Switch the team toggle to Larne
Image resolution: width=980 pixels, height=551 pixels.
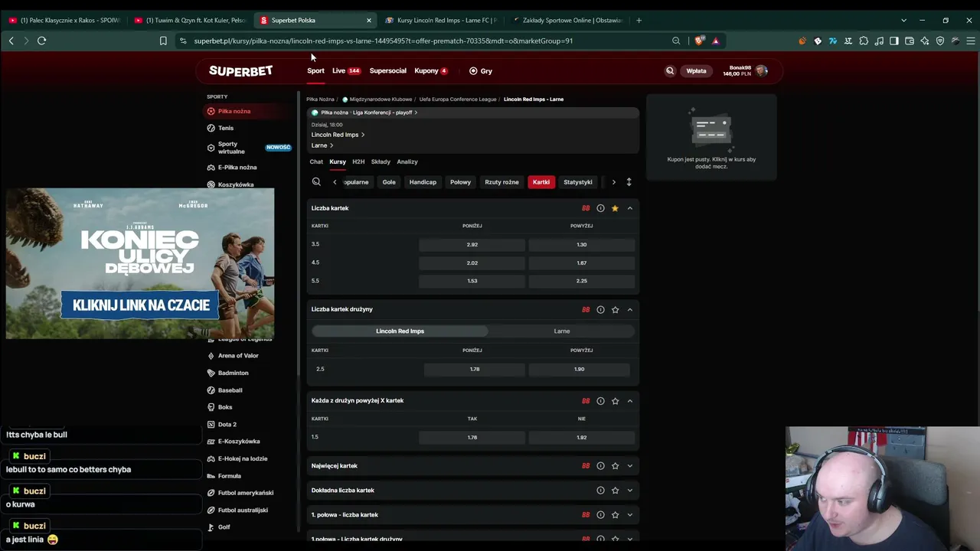coord(562,331)
